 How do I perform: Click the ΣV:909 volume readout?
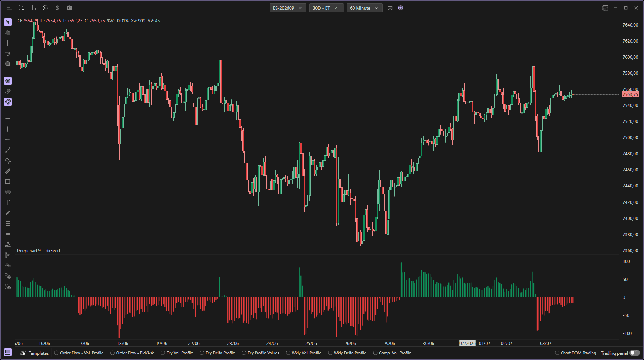point(138,21)
